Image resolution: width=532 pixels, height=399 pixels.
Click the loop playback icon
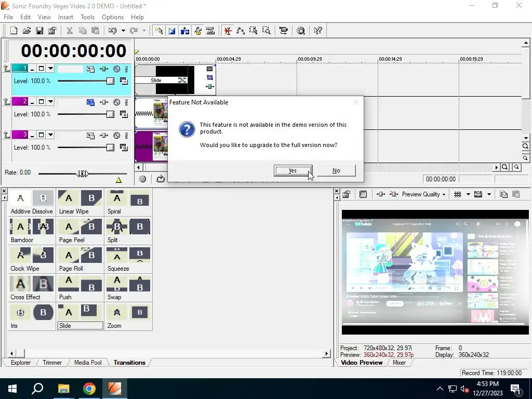(161, 179)
